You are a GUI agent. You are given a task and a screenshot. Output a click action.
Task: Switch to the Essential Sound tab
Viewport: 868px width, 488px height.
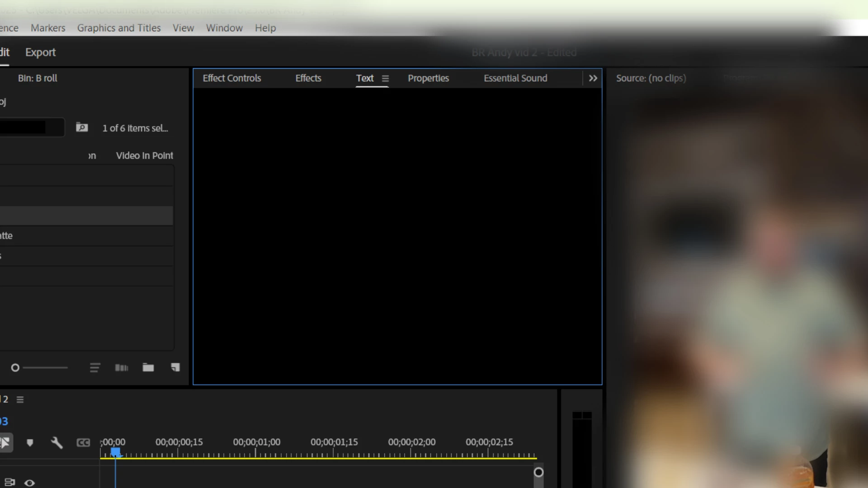coord(515,78)
